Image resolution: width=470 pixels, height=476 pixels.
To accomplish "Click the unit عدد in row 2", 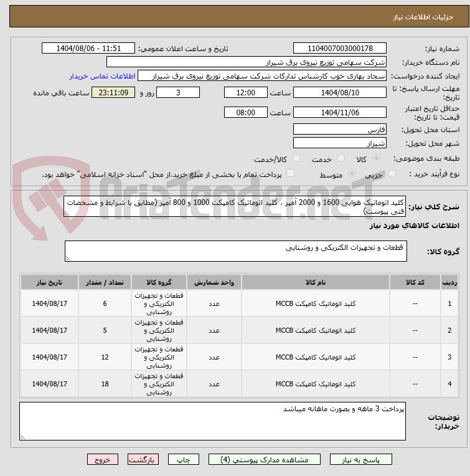I will pyautogui.click(x=214, y=330).
